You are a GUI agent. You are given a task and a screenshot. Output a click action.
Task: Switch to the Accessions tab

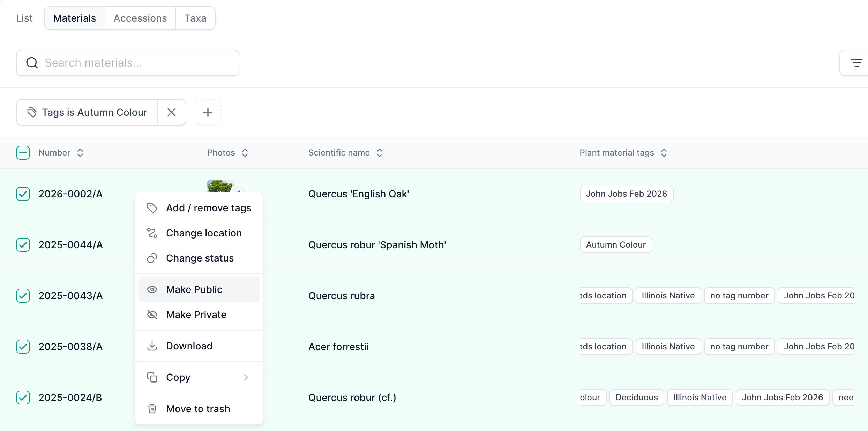[140, 18]
